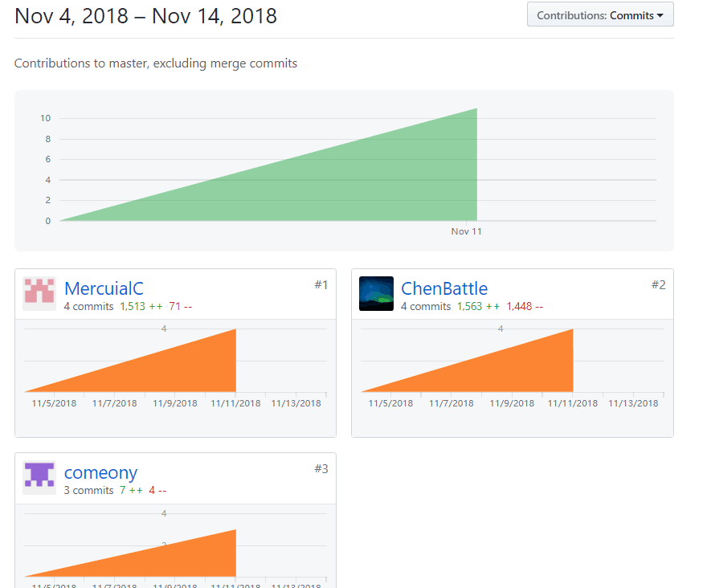Click the 'Contributions to master' description text

(156, 63)
